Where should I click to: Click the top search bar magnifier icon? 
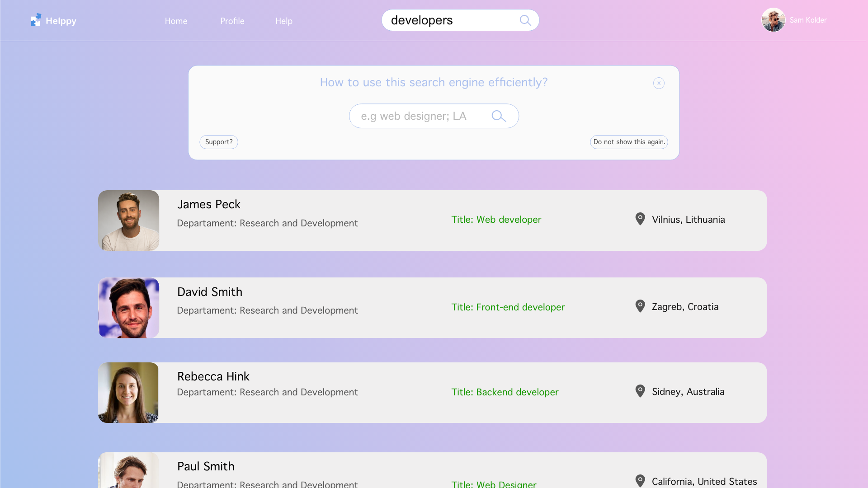tap(525, 20)
